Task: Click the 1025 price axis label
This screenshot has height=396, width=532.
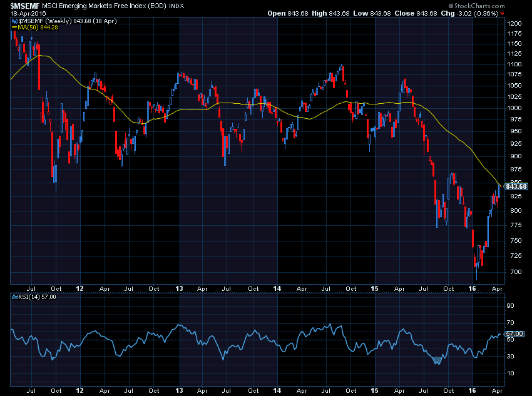Action: pos(514,96)
